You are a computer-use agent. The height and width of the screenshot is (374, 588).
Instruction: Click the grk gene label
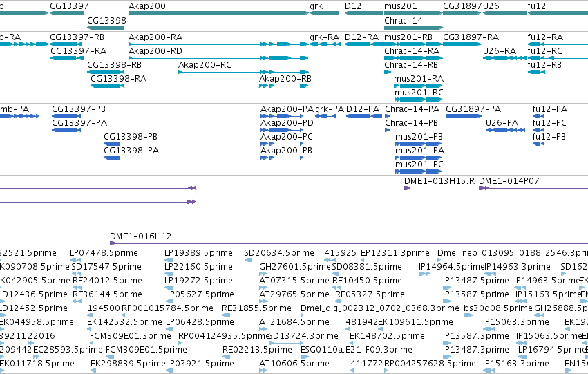pyautogui.click(x=316, y=6)
